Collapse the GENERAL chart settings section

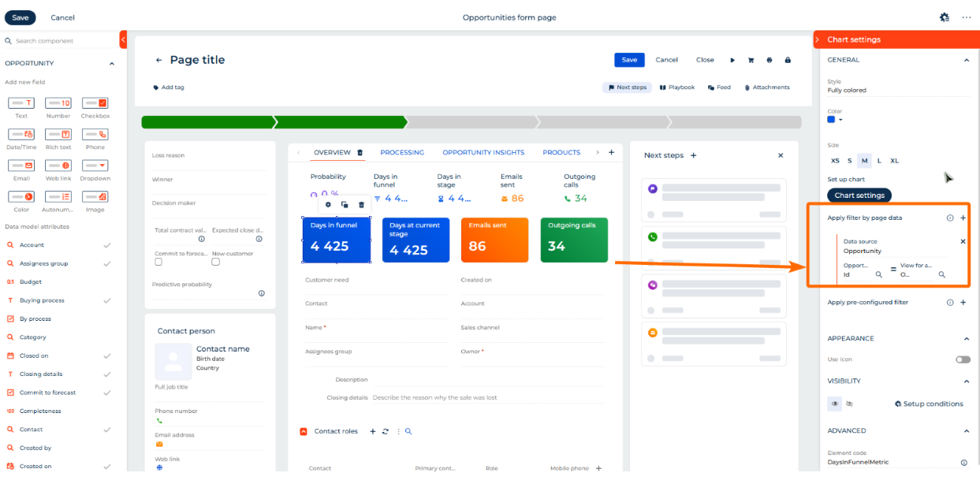[x=967, y=60]
